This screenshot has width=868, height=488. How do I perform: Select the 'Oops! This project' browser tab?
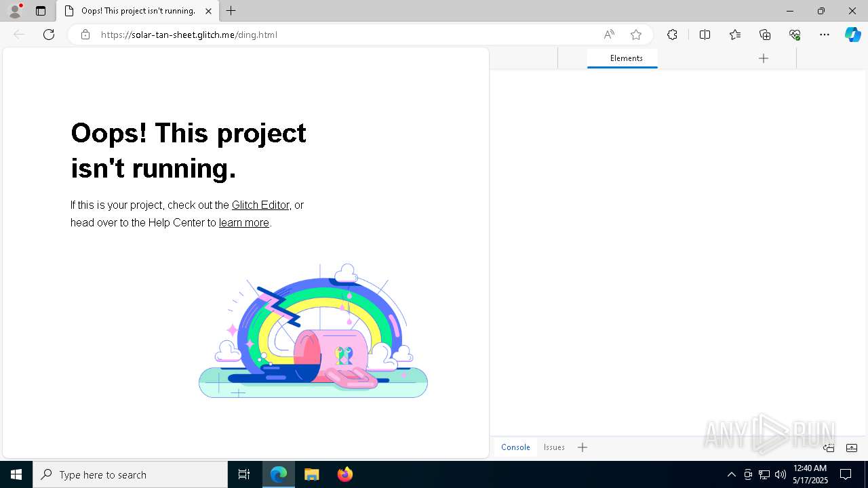[x=138, y=11]
